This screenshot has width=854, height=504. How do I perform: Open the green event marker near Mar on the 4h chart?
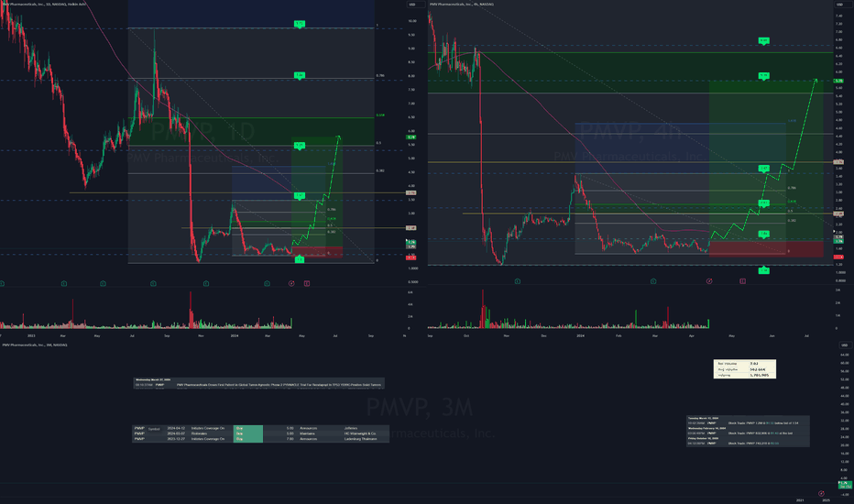click(x=653, y=281)
